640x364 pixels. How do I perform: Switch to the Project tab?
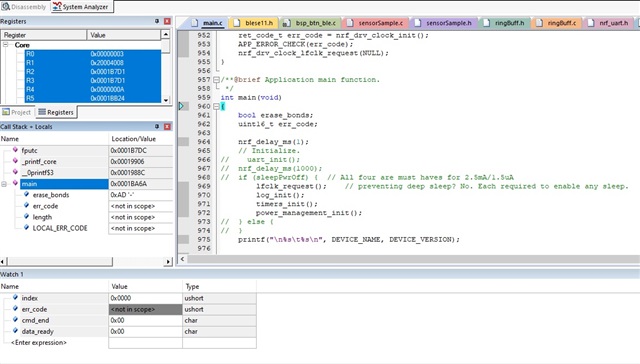[x=17, y=112]
